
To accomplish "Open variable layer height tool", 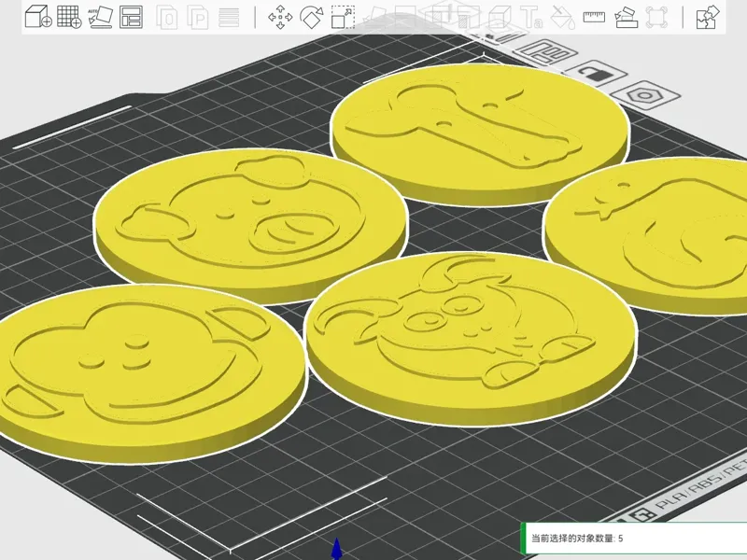I will 229,18.
